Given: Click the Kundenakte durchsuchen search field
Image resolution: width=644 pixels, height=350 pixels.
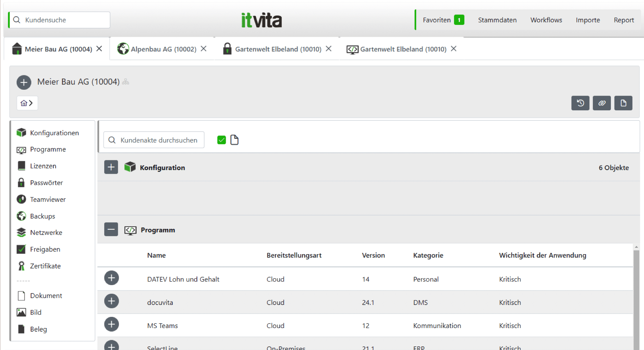Looking at the screenshot, I should pos(159,140).
